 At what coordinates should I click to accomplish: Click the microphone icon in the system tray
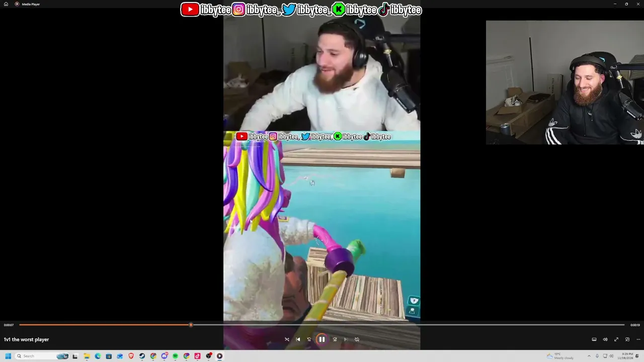[597, 356]
